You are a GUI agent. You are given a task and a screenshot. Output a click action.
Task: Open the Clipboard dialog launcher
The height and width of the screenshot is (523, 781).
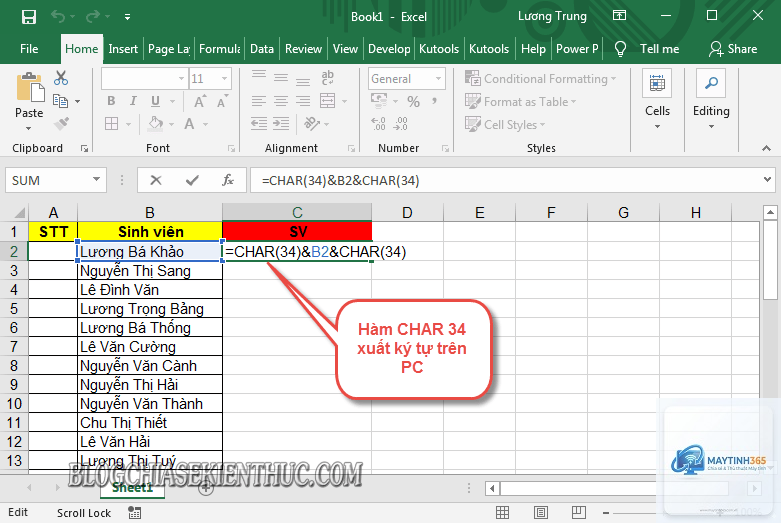coord(85,148)
